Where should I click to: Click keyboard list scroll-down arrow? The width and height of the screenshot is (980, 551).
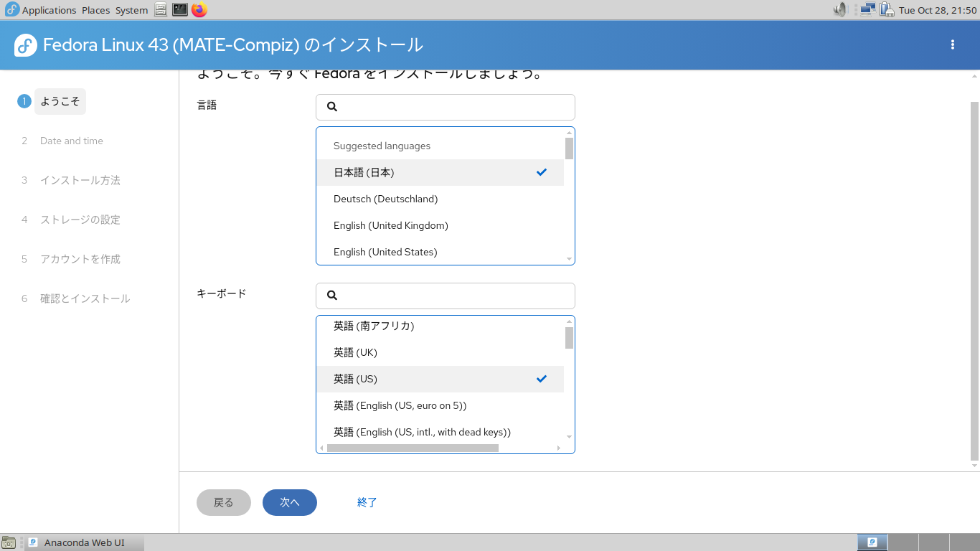[570, 437]
